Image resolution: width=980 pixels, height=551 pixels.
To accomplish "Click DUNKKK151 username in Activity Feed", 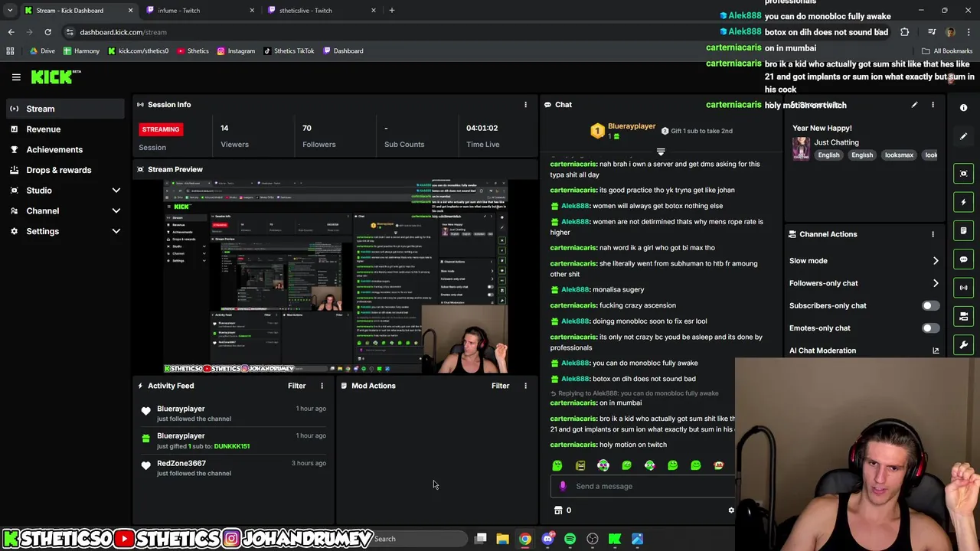I will 232,446.
